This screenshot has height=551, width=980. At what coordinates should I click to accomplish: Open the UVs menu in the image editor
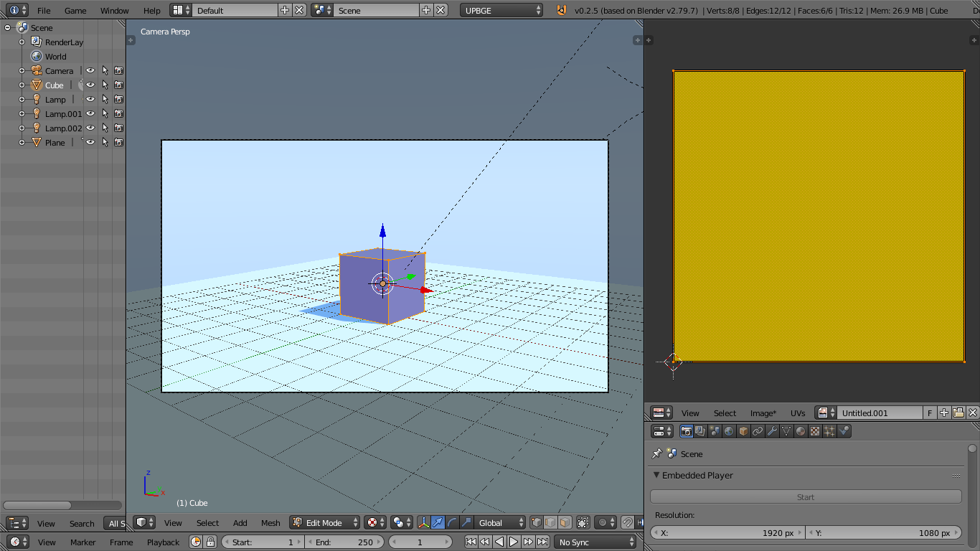[x=797, y=413]
